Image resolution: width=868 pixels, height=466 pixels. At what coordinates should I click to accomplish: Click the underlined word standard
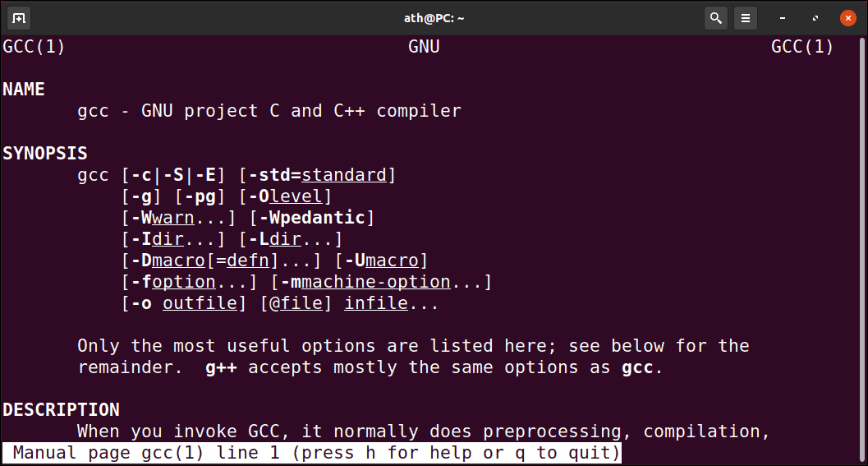coord(344,175)
